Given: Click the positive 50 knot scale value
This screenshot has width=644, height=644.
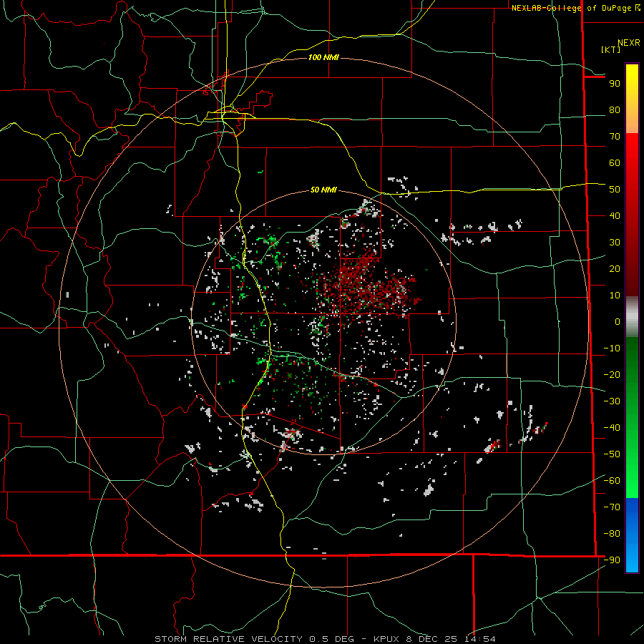Looking at the screenshot, I should point(615,190).
